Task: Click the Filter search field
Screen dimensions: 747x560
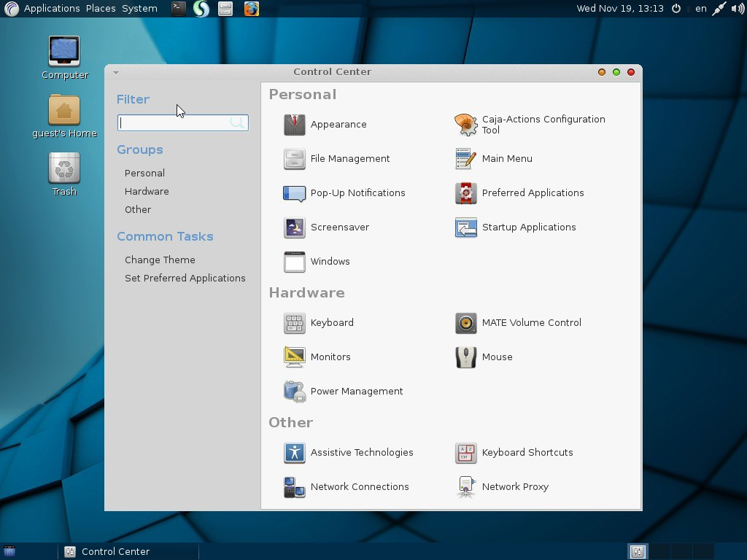Action: point(183,122)
